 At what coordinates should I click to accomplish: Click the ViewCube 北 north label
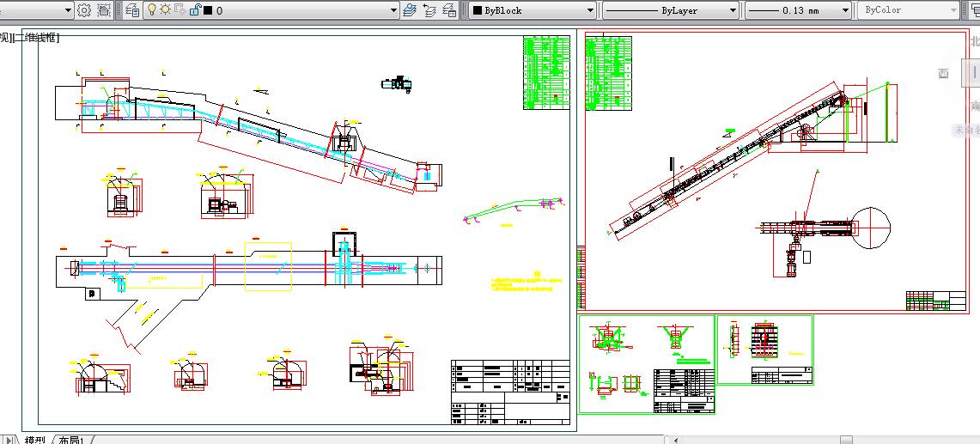pyautogui.click(x=975, y=41)
